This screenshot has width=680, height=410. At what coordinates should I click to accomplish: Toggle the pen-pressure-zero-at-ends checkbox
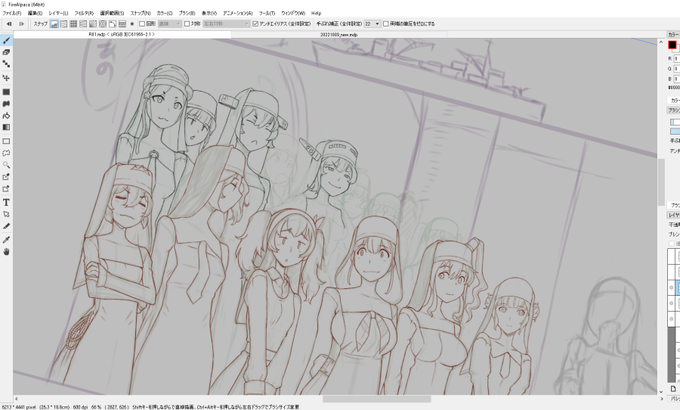386,24
